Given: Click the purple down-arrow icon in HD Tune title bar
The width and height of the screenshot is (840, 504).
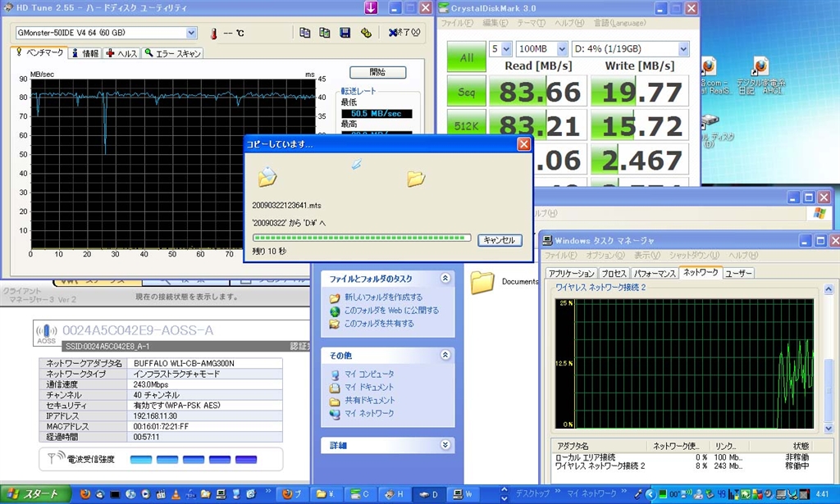Looking at the screenshot, I should (x=371, y=8).
